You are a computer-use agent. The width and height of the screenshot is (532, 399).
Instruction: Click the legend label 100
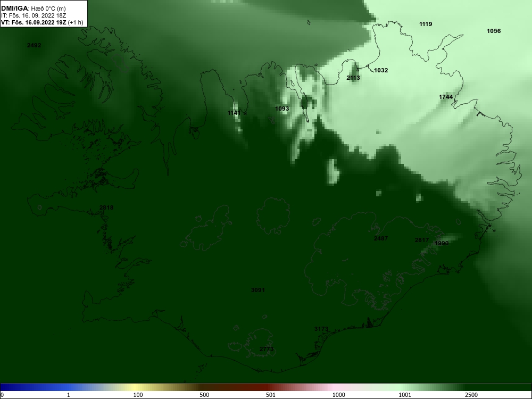[x=138, y=395]
